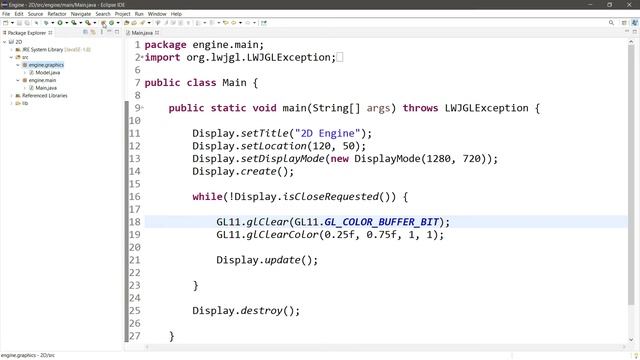Collapse the engine.main package

(18, 80)
